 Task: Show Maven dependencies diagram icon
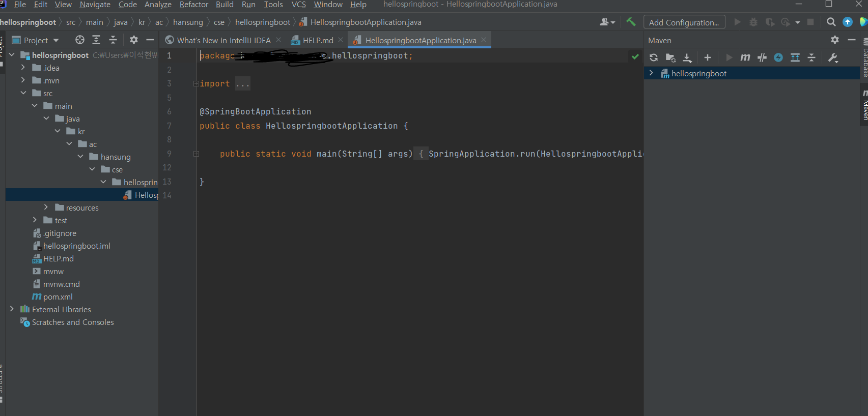tap(795, 57)
